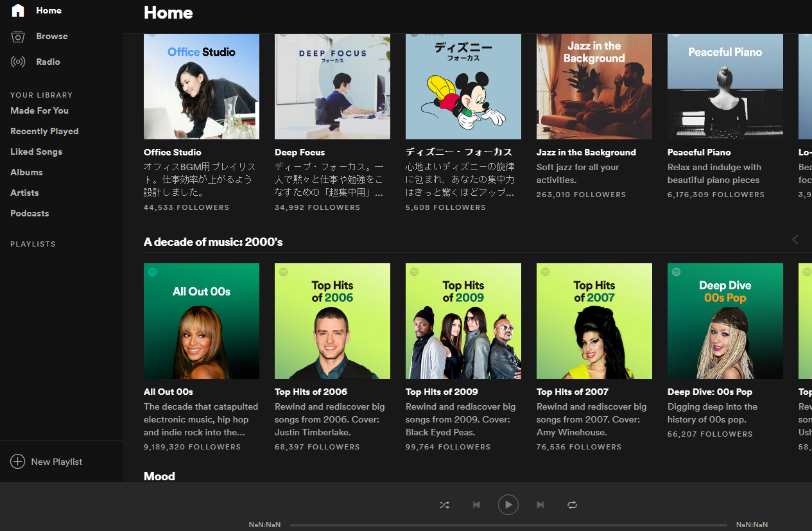Click the All Out 00s title link

pyautogui.click(x=168, y=392)
